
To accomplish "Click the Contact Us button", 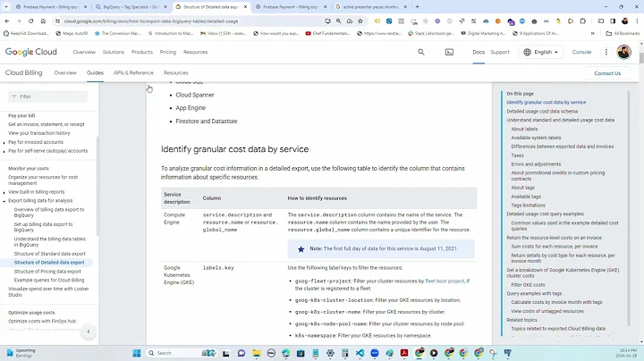I will pos(607,73).
